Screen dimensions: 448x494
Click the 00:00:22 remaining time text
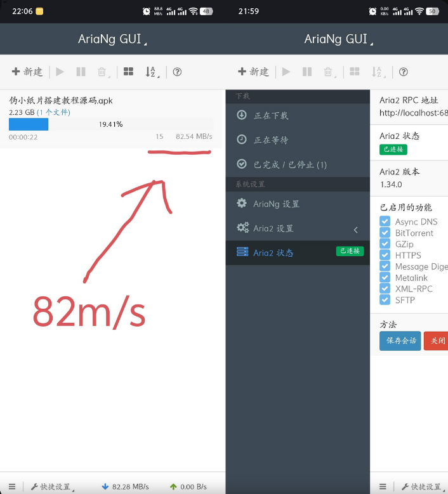pos(23,137)
